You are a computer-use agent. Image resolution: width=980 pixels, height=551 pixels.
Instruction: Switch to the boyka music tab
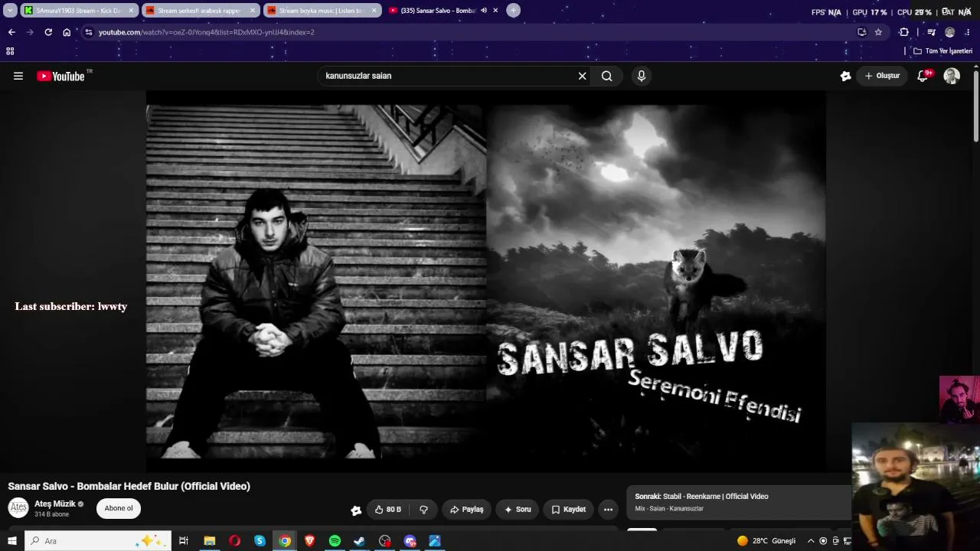coord(322,10)
